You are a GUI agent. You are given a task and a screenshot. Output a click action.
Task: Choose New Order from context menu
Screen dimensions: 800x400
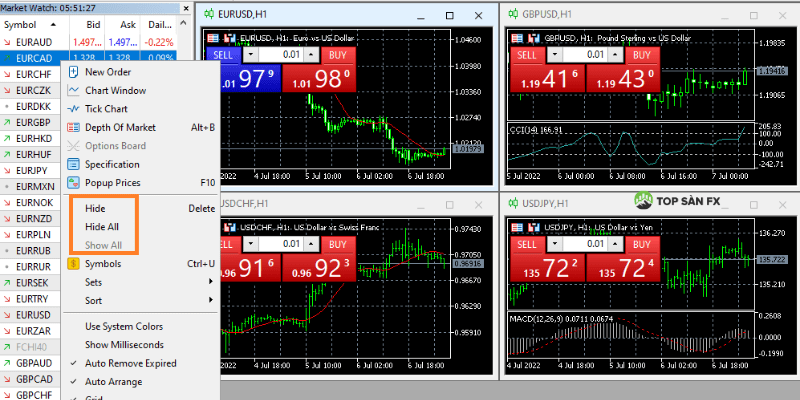click(140, 72)
